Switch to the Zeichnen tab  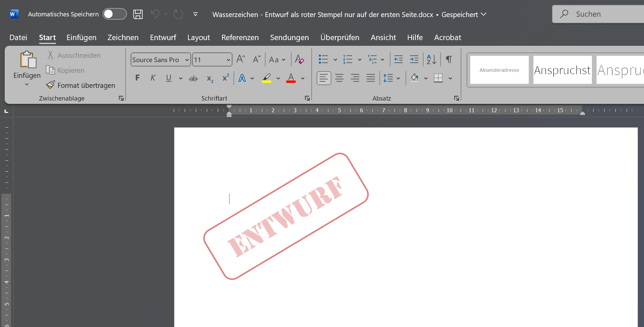click(123, 37)
